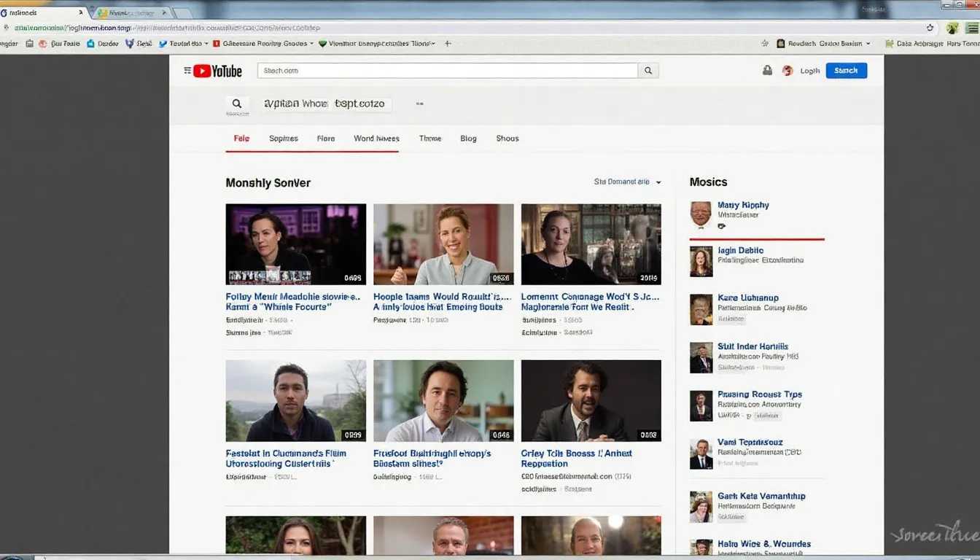Play the thumbnail of bearded man in suit
Image resolution: width=980 pixels, height=560 pixels.
tap(591, 400)
